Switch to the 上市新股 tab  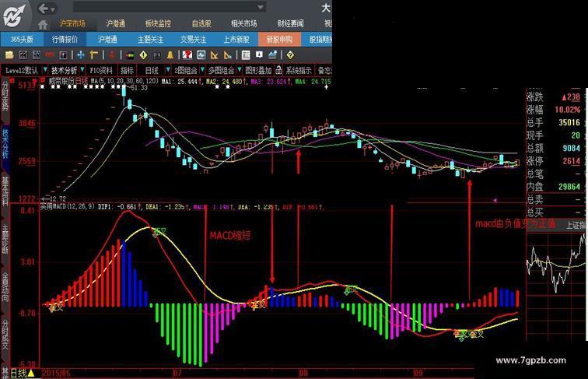236,40
